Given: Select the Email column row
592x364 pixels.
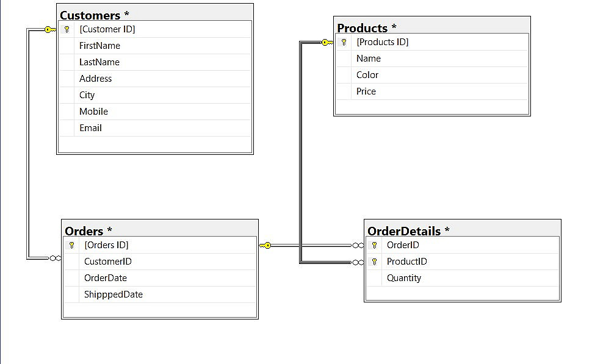Looking at the screenshot, I should (90, 128).
